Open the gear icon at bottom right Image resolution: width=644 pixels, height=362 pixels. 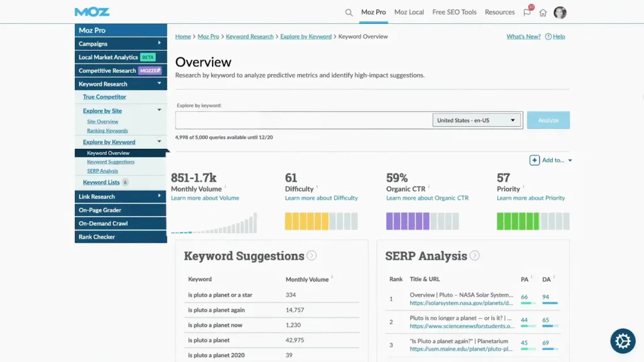(623, 341)
